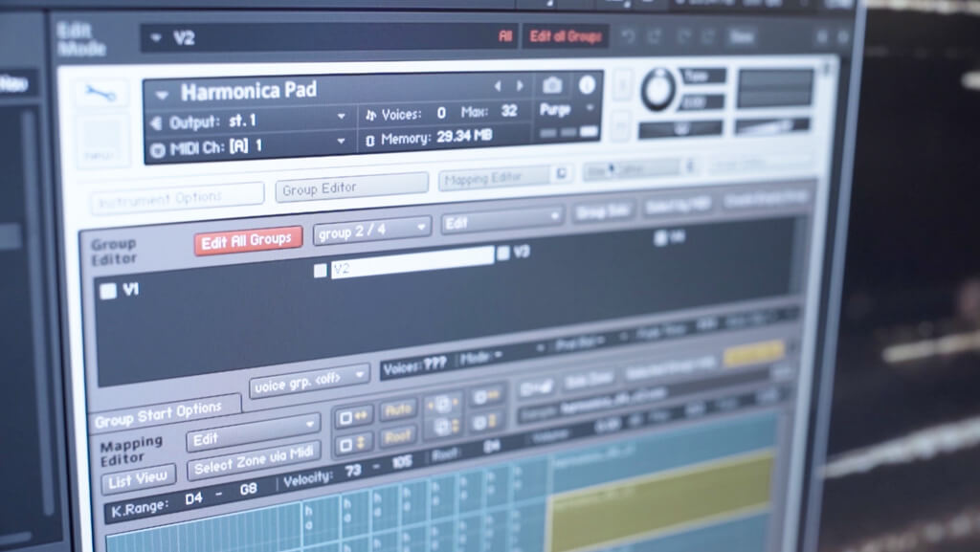Go to previous instrument with left arrow
The image size is (980, 552).
(498, 86)
